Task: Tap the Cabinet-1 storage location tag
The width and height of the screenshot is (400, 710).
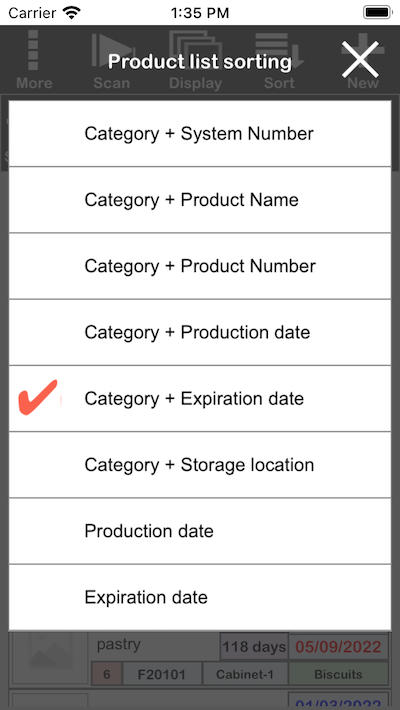Action: [x=245, y=674]
